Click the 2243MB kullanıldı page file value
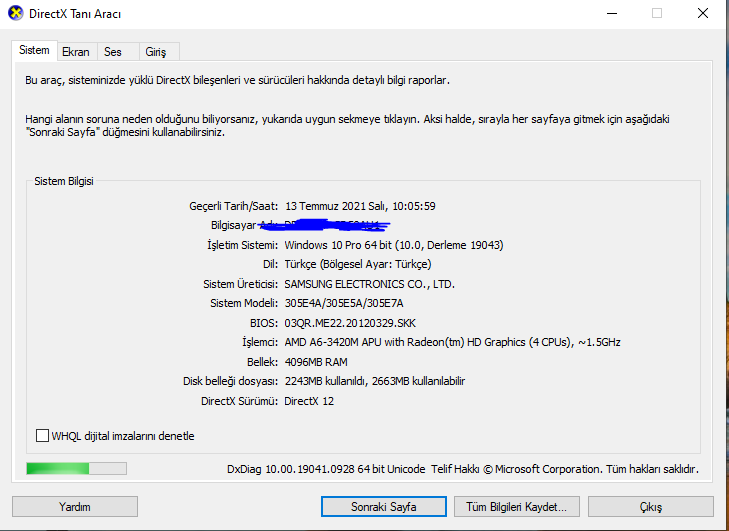The image size is (729, 531). tap(375, 381)
